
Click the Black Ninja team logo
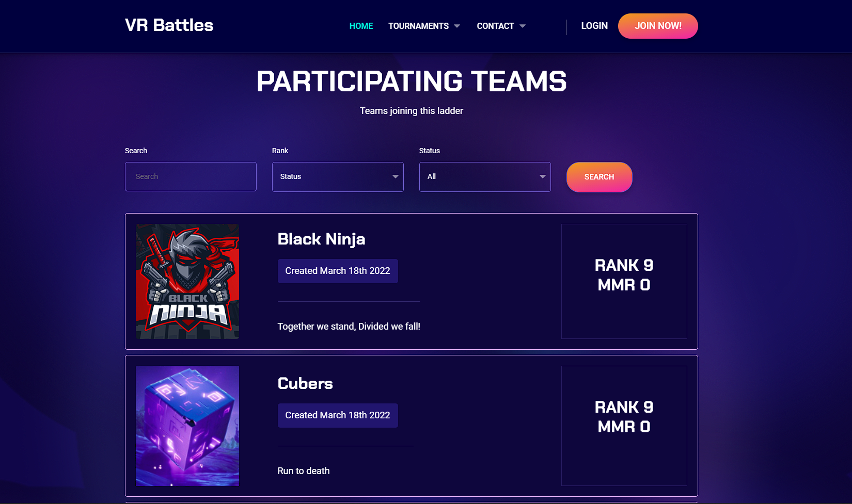point(187,281)
